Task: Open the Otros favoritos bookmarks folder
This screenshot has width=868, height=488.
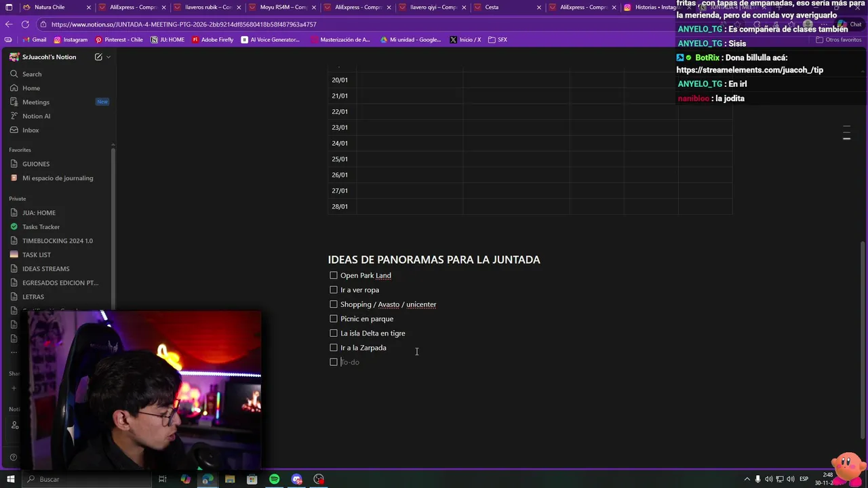Action: click(x=838, y=39)
